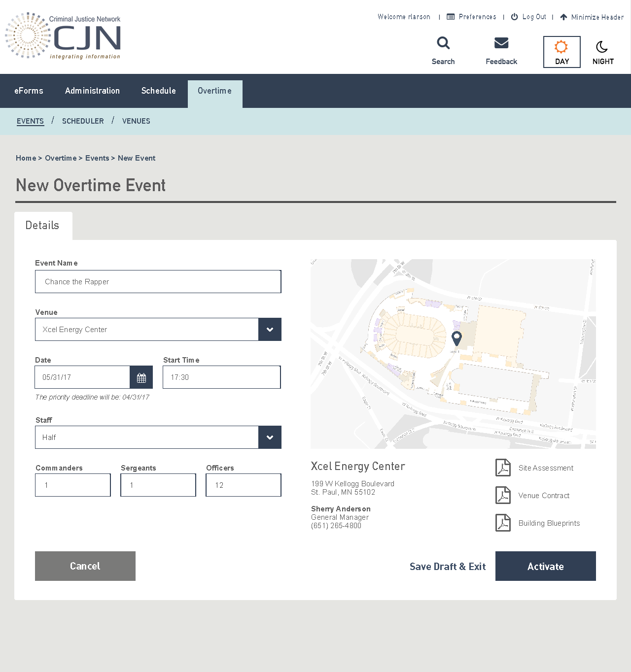The height and width of the screenshot is (672, 631).
Task: Click Log Out power icon
Action: [x=514, y=17]
